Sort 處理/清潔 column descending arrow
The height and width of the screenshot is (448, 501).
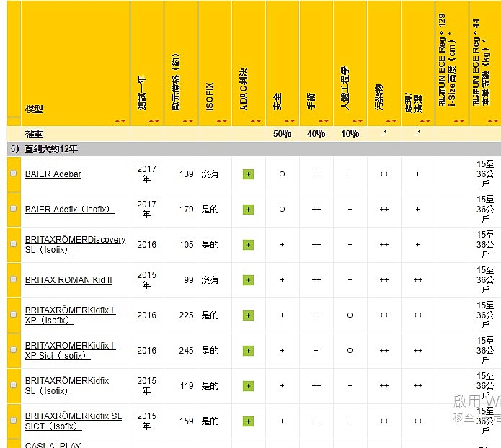click(428, 121)
